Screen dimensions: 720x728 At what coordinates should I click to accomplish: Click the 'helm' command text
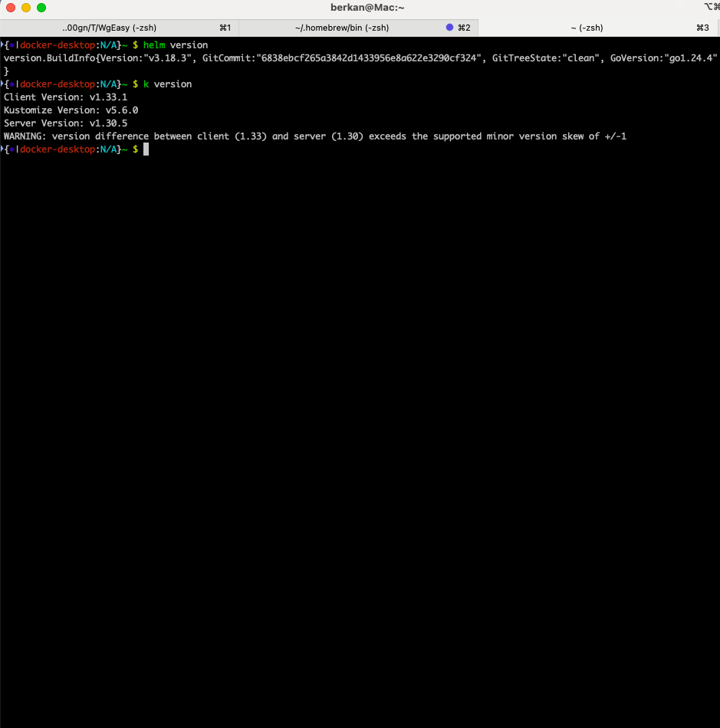(153, 45)
